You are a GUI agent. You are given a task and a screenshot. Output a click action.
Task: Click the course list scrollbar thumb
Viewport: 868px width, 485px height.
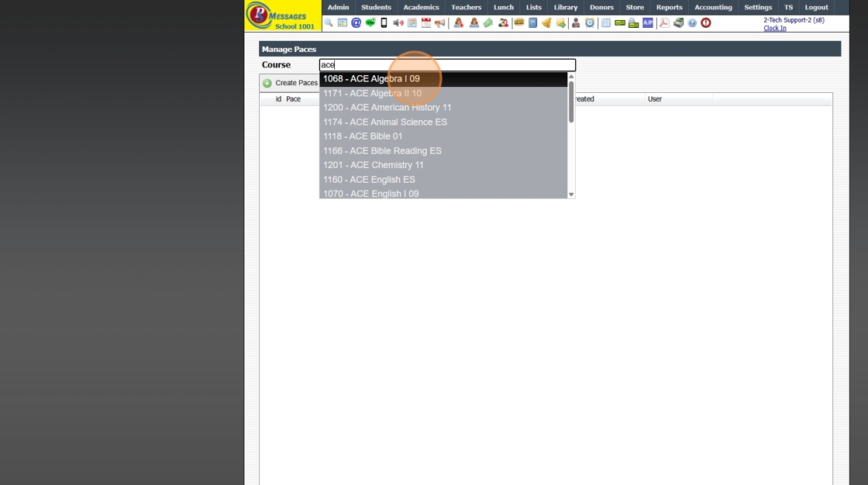[571, 101]
